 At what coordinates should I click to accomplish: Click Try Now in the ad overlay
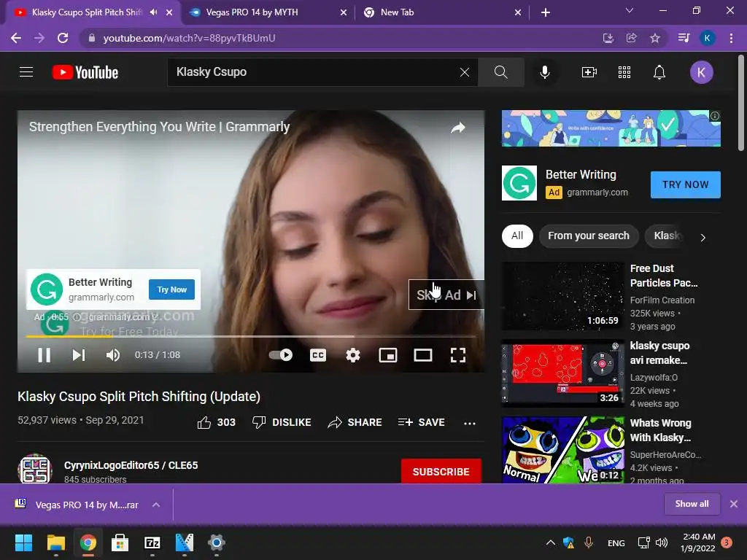coord(172,289)
